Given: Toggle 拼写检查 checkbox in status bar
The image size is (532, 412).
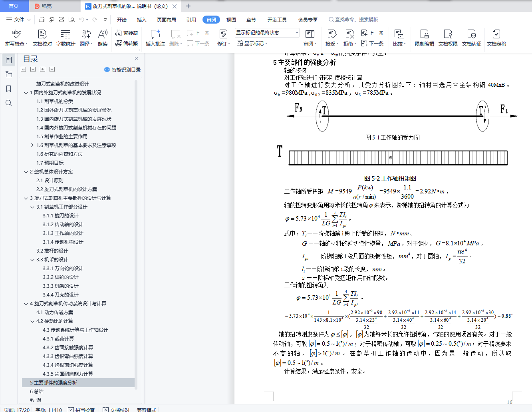Looking at the screenshot, I should 71,410.
